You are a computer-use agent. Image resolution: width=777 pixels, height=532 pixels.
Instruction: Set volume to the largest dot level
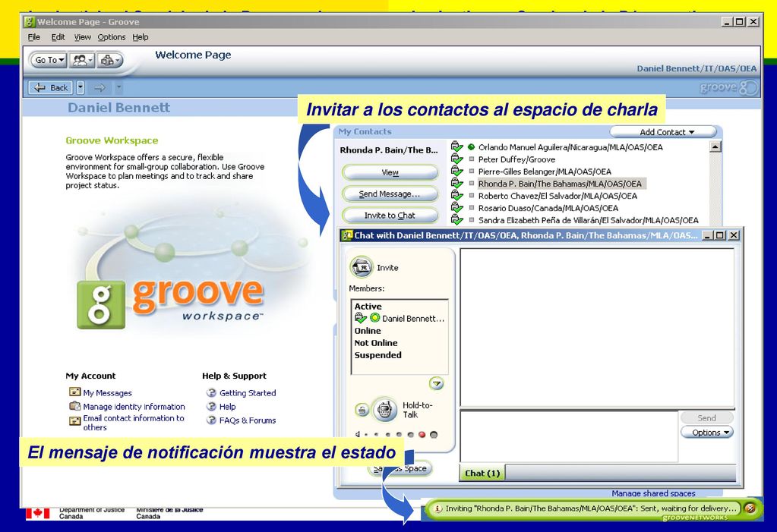[x=434, y=435]
